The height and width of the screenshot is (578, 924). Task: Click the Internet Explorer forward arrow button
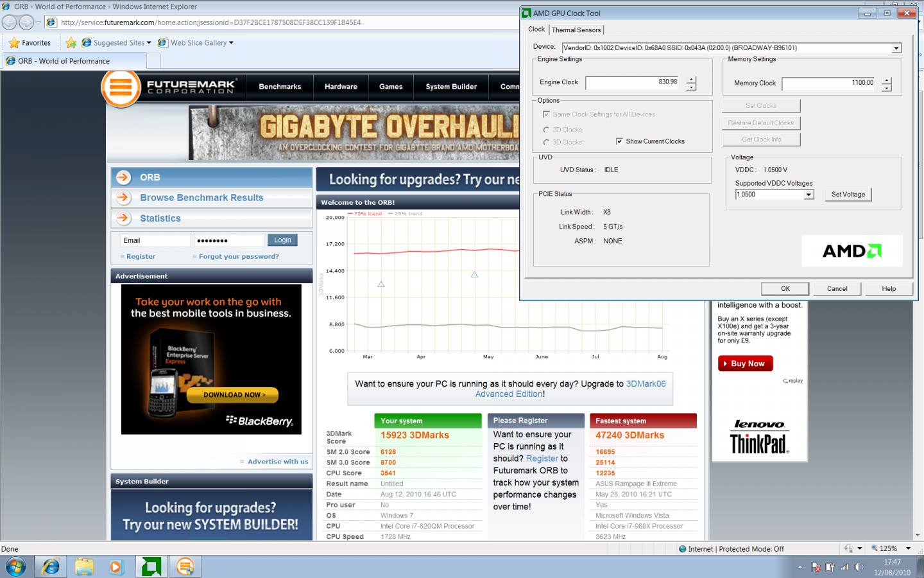pos(26,22)
